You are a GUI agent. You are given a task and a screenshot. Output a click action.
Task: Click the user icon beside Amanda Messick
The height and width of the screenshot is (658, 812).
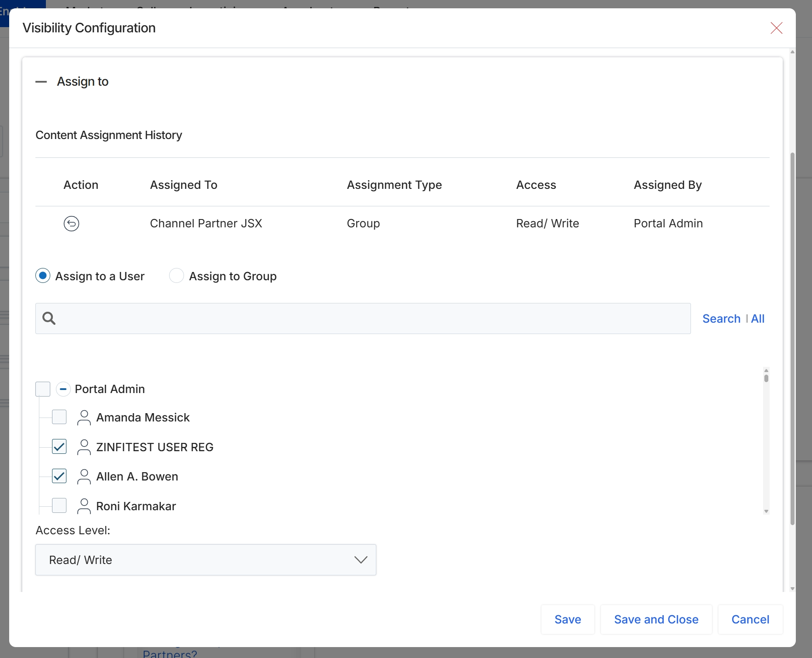[84, 418]
